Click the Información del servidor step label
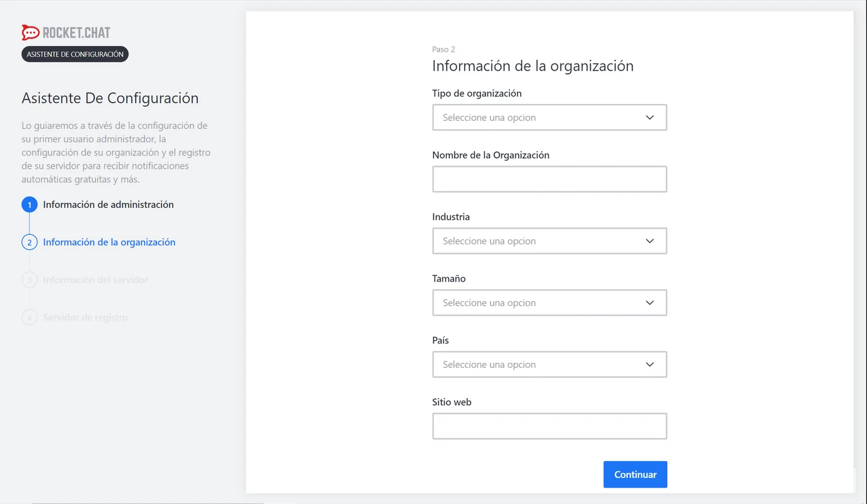This screenshot has height=504, width=867. pos(96,280)
